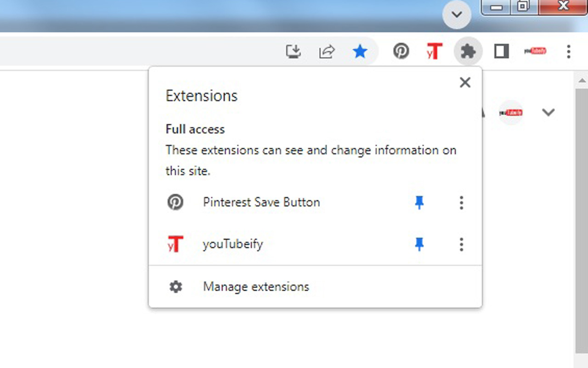Click the youTubeify extension toolbar icon

(434, 51)
